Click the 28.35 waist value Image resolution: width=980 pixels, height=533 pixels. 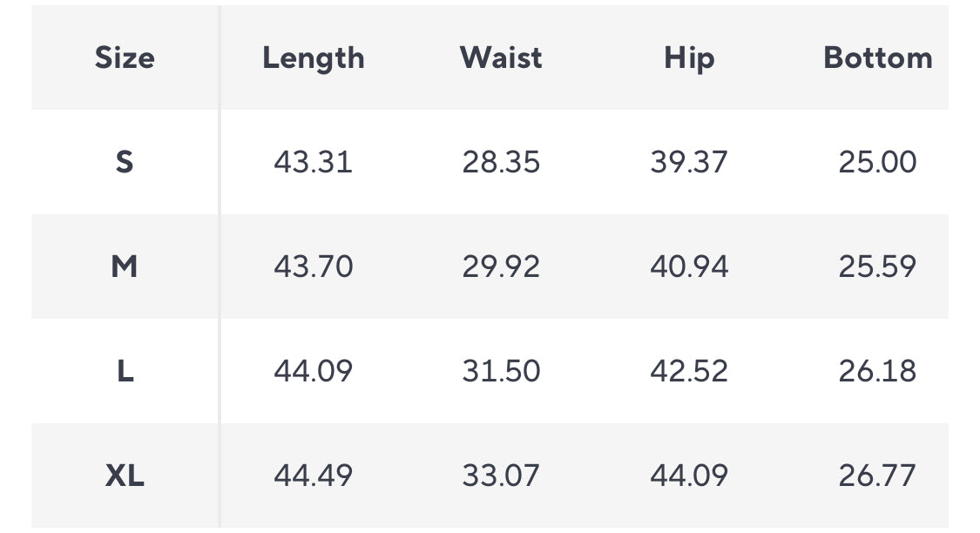(501, 162)
